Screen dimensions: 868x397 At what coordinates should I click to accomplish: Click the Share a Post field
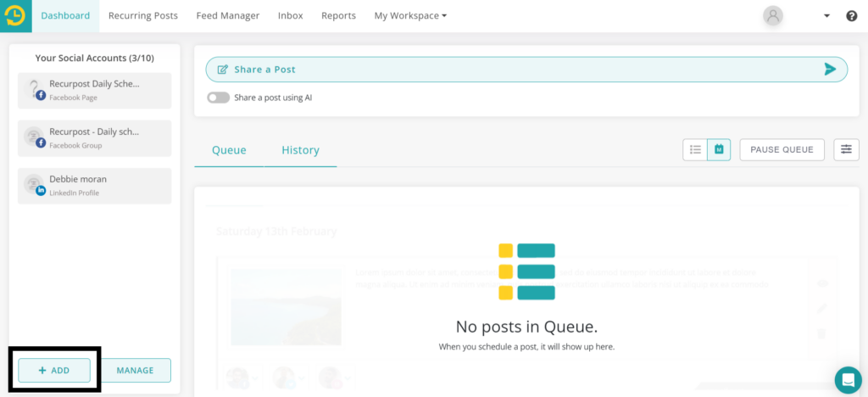click(526, 70)
